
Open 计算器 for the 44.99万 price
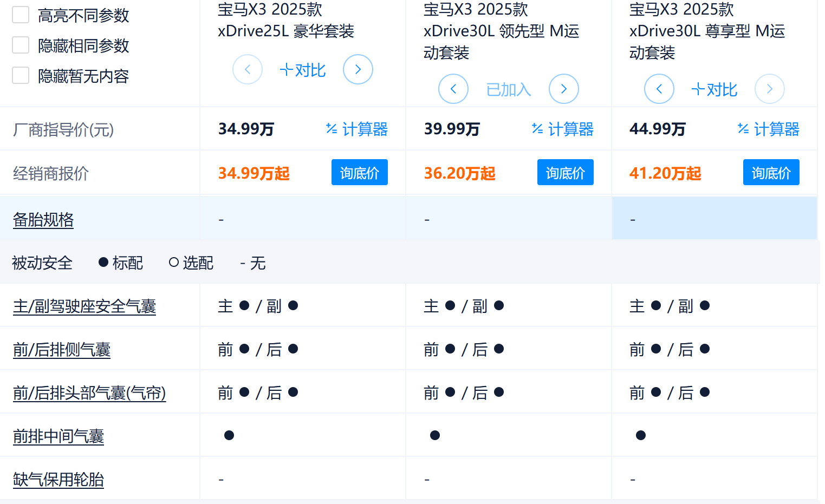[x=769, y=129]
